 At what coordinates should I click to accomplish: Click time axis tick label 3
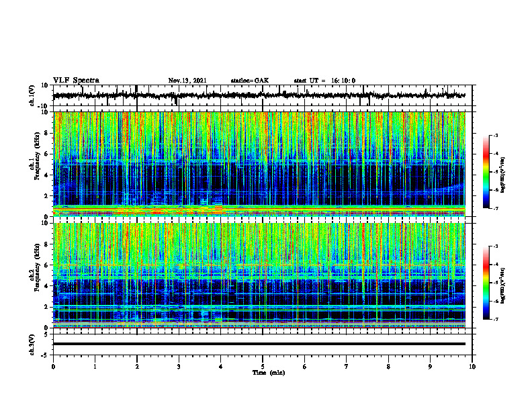(179, 367)
